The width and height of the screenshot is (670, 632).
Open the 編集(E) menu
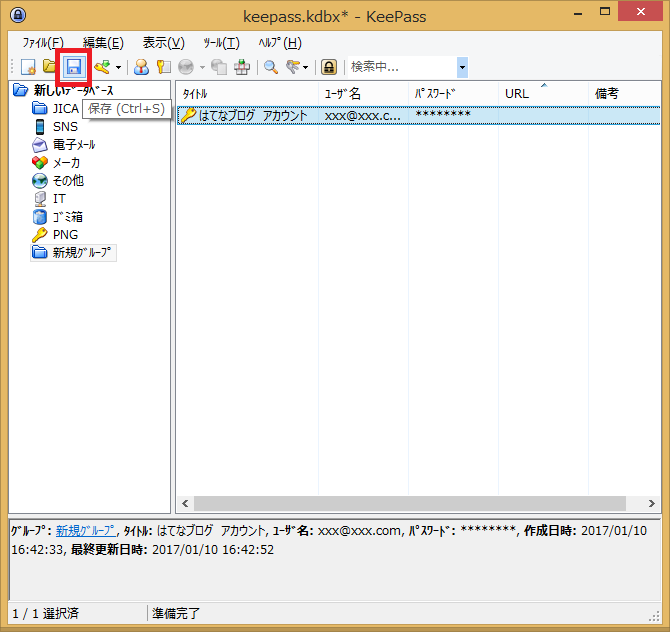tap(103, 43)
